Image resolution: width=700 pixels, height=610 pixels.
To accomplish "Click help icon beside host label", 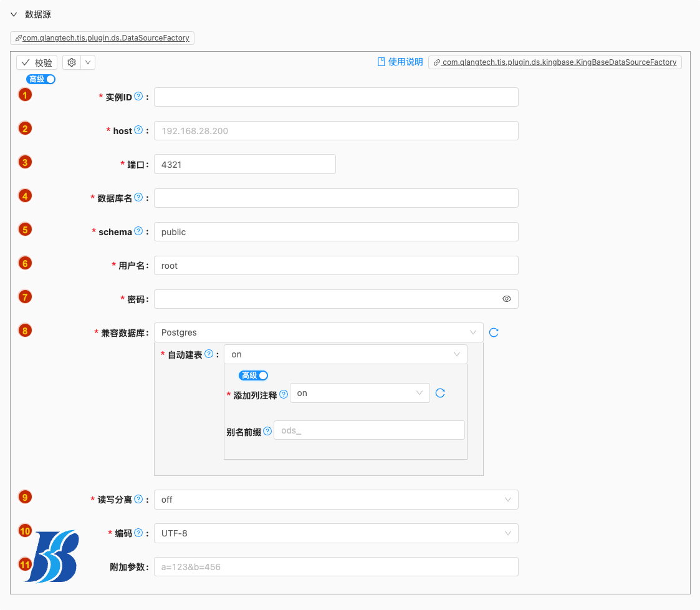I will [x=138, y=130].
